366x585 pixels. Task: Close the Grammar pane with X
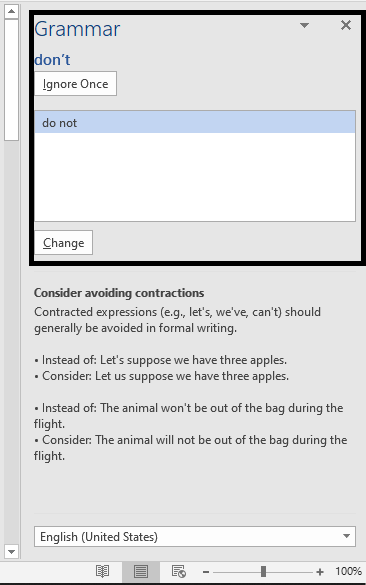[x=346, y=25]
